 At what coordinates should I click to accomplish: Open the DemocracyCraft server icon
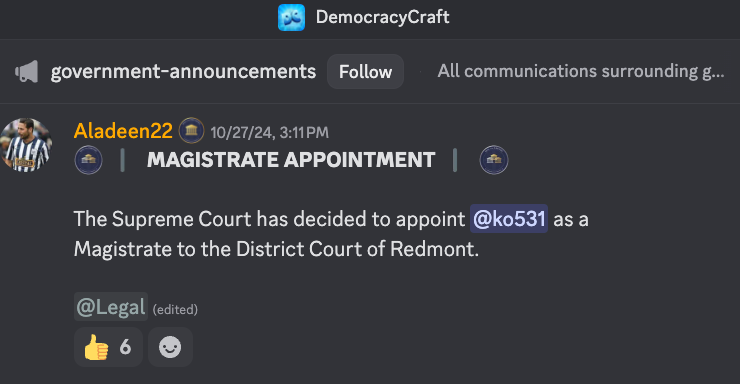[291, 17]
